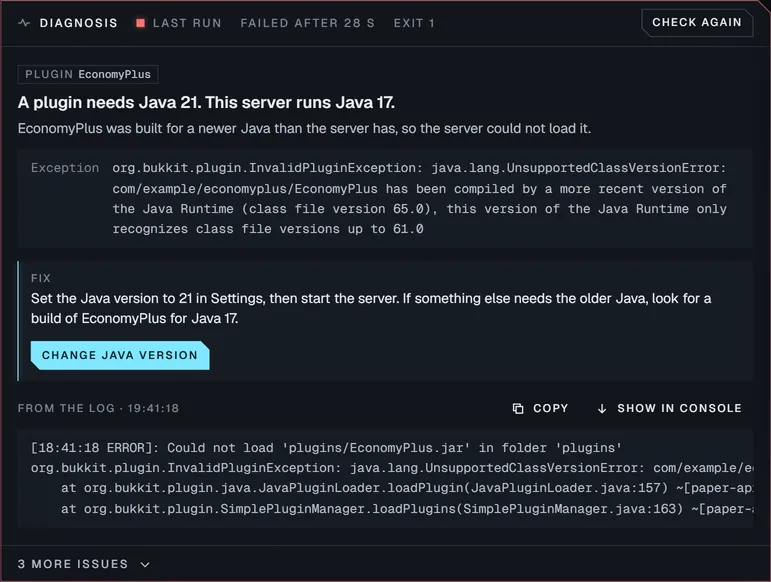The image size is (771, 582).
Task: Click the 'LAST RUN' text
Action: [187, 23]
